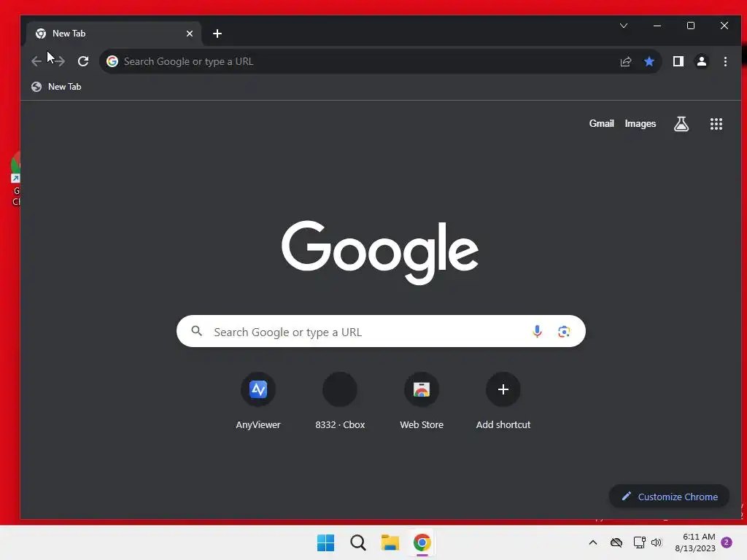Viewport: 747px width, 560px height.
Task: Open the Search Labs flask icon
Action: point(681,124)
